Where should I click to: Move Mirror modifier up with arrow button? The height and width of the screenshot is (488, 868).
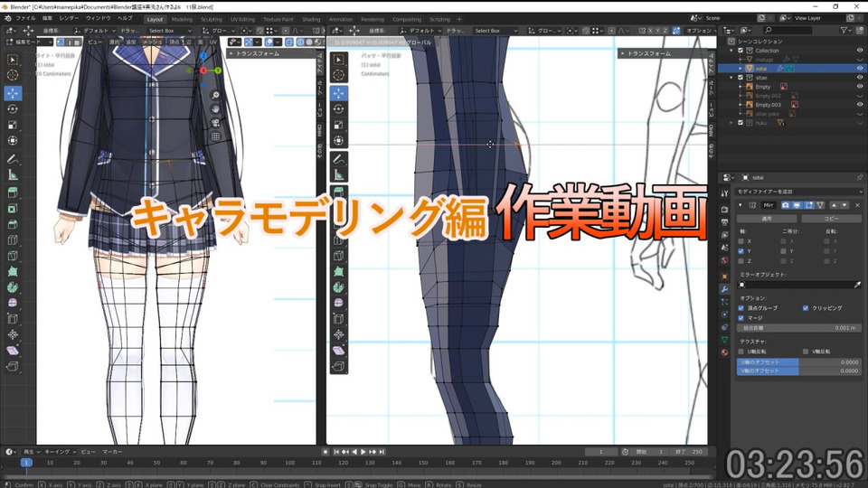click(835, 205)
